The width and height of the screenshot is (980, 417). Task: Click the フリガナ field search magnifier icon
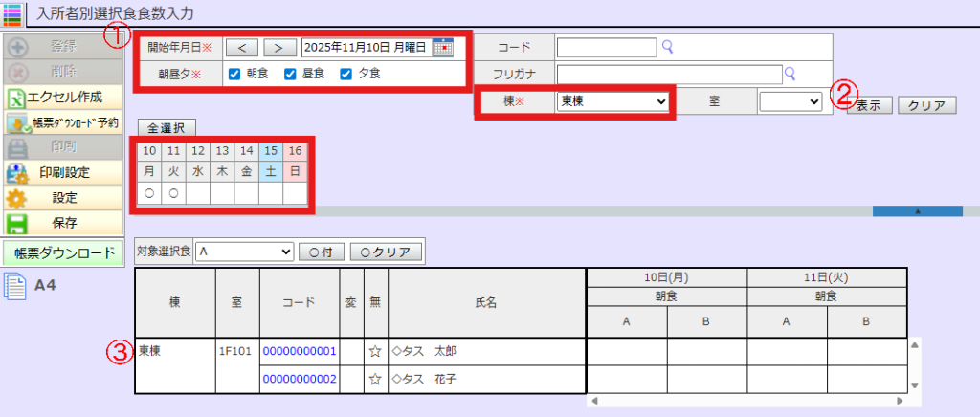(x=791, y=73)
